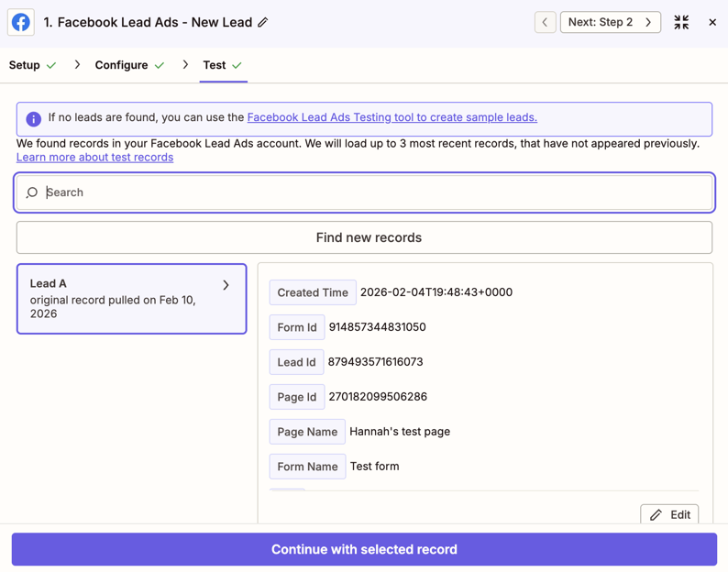Expand Lead A with chevron
Viewport: 728px width, 572px height.
226,284
